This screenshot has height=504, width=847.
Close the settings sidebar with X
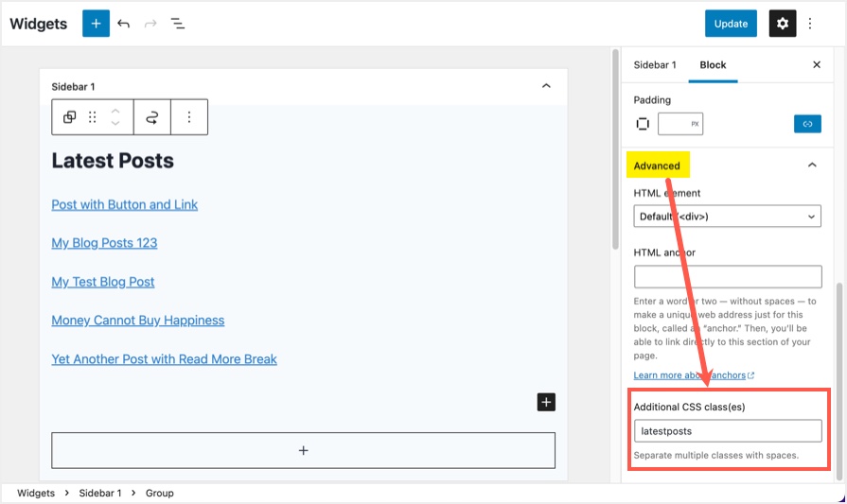[816, 64]
